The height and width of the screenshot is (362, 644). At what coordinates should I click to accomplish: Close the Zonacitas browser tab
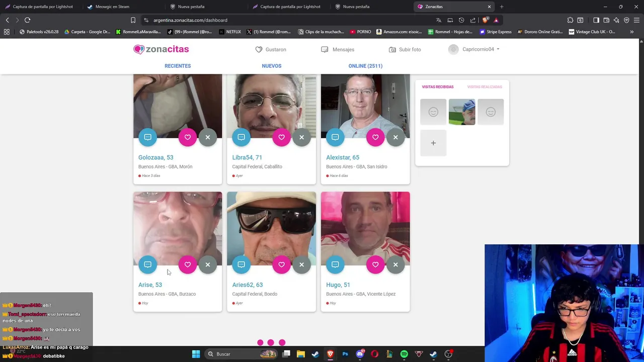click(x=489, y=7)
